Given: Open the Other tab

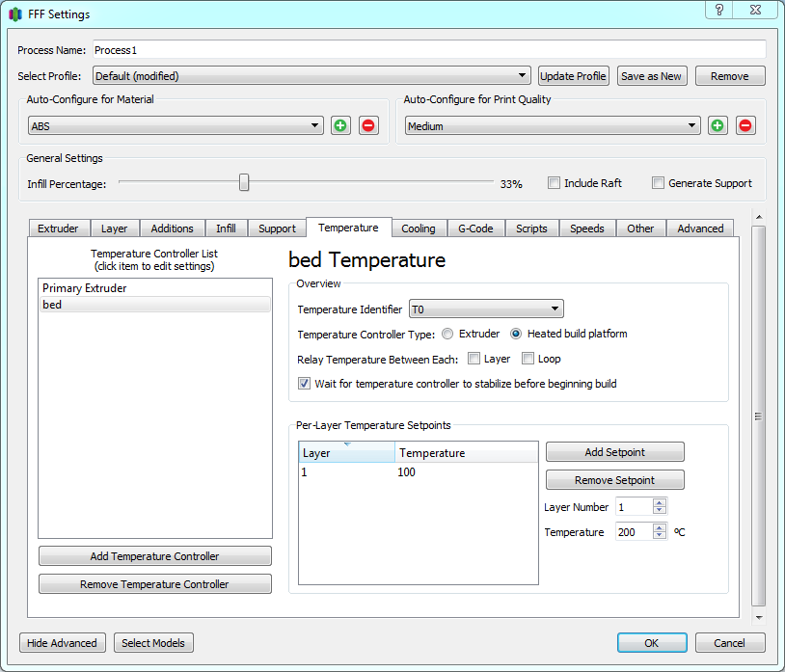Looking at the screenshot, I should tap(640, 228).
